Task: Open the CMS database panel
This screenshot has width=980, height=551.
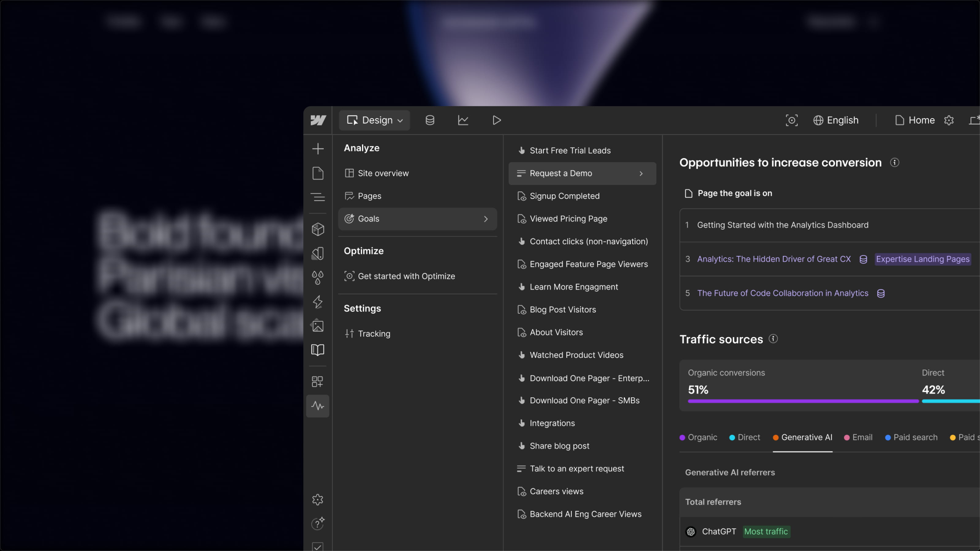Action: 429,120
